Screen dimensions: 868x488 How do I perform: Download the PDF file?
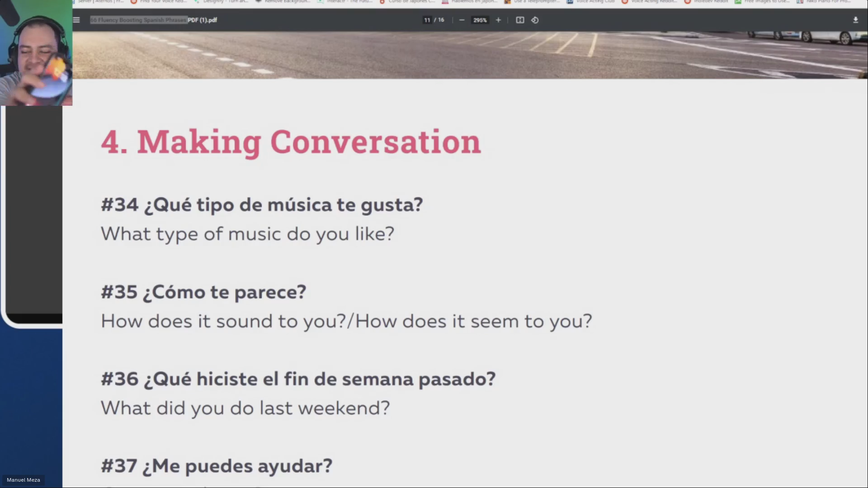(855, 20)
